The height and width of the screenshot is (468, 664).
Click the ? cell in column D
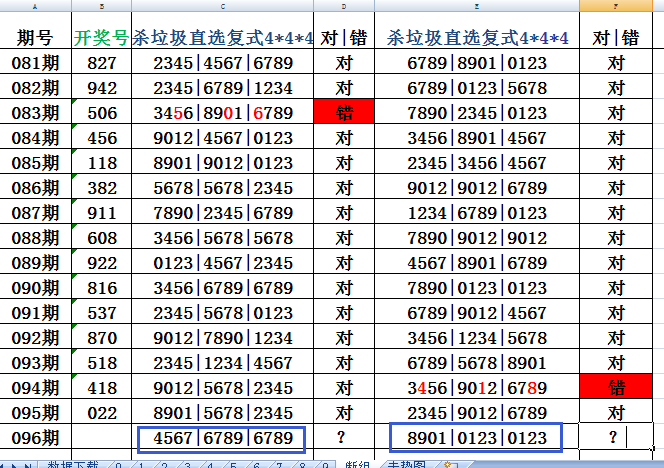[x=344, y=438]
